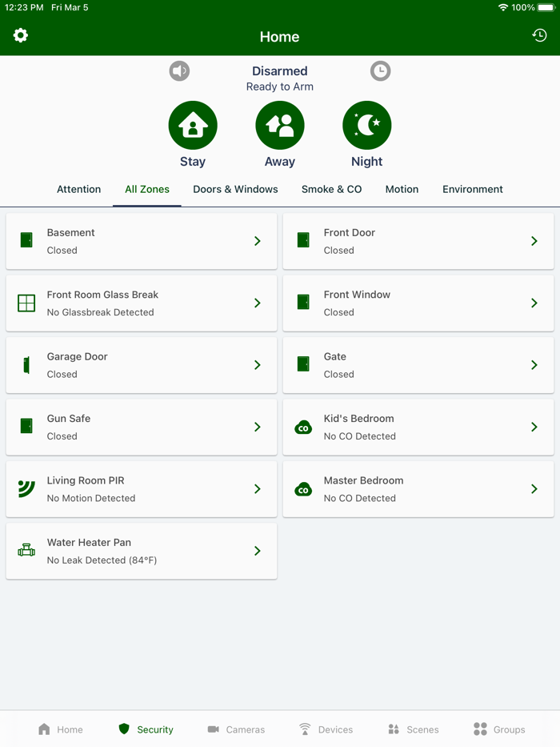This screenshot has height=747, width=560.
Task: Click the Gun Safe sensor icon
Action: [x=26, y=426]
